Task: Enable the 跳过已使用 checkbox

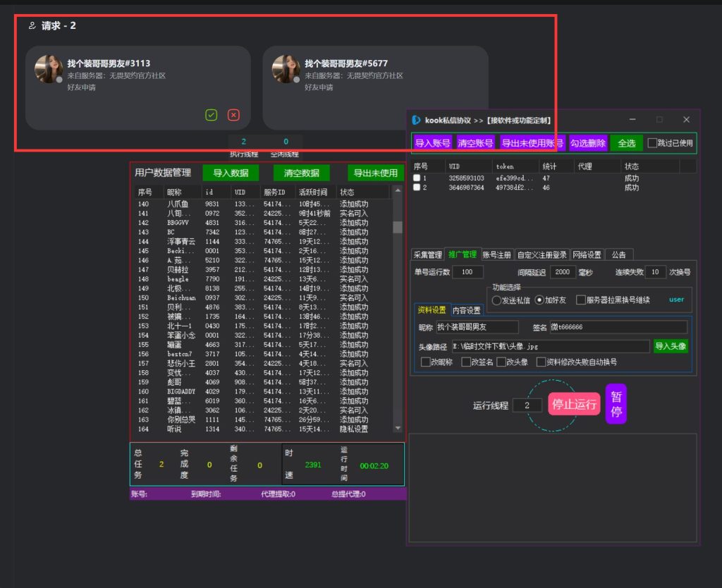Action: (652, 143)
